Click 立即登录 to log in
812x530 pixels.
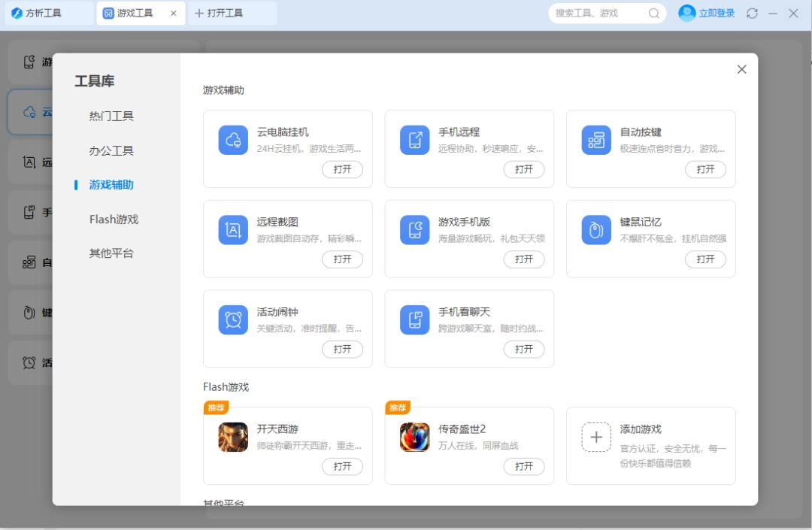coord(713,13)
